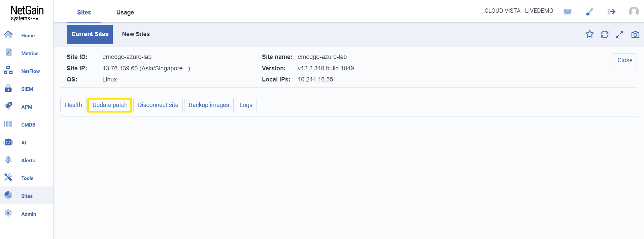Open the Metrics chart icon
This screenshot has height=239, width=644.
tap(8, 53)
